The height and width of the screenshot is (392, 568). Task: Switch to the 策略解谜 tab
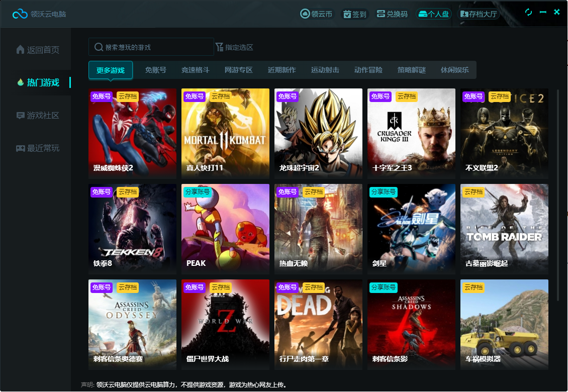pos(412,70)
